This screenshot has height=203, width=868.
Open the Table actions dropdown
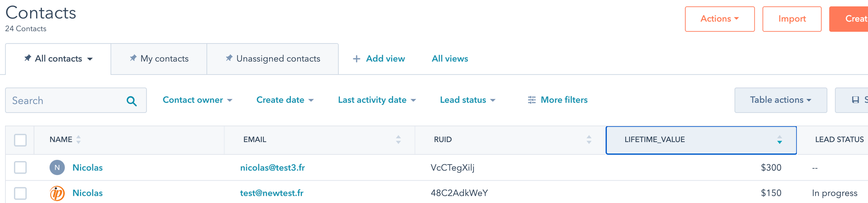(x=781, y=100)
